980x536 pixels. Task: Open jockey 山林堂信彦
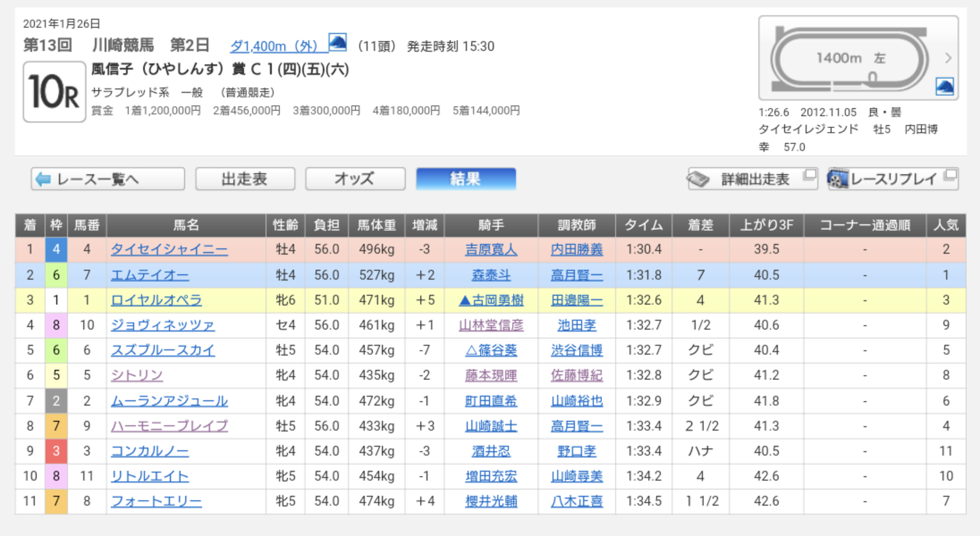coord(491,325)
